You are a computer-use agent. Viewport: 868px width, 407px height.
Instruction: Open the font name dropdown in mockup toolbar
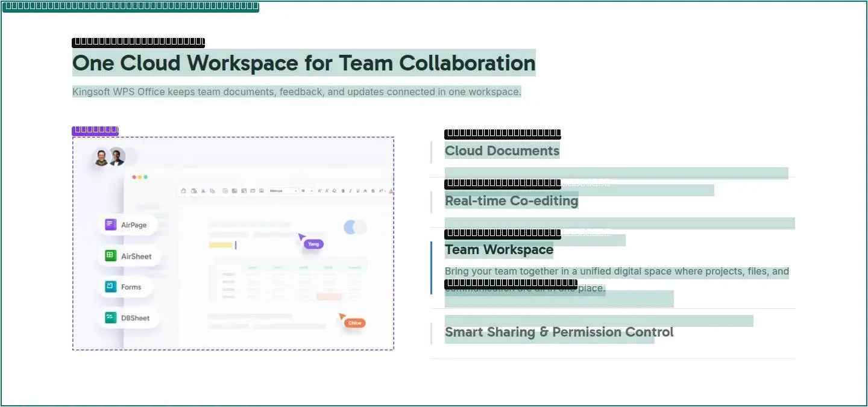tap(283, 191)
